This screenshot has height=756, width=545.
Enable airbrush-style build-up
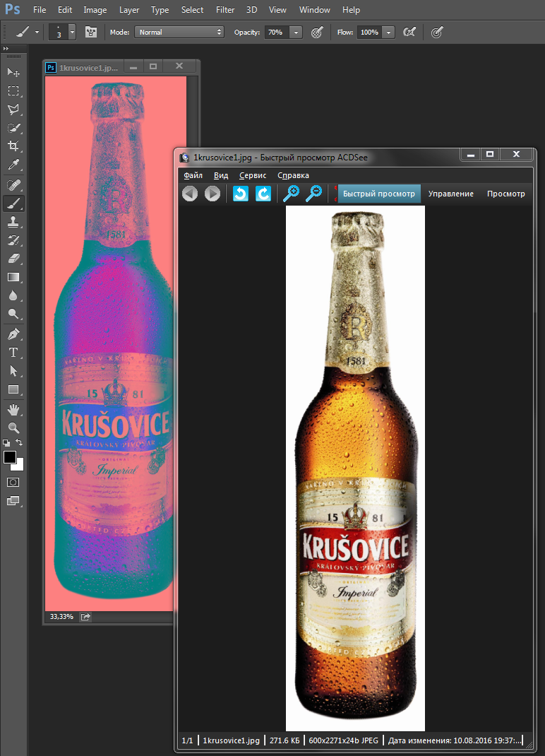click(409, 33)
